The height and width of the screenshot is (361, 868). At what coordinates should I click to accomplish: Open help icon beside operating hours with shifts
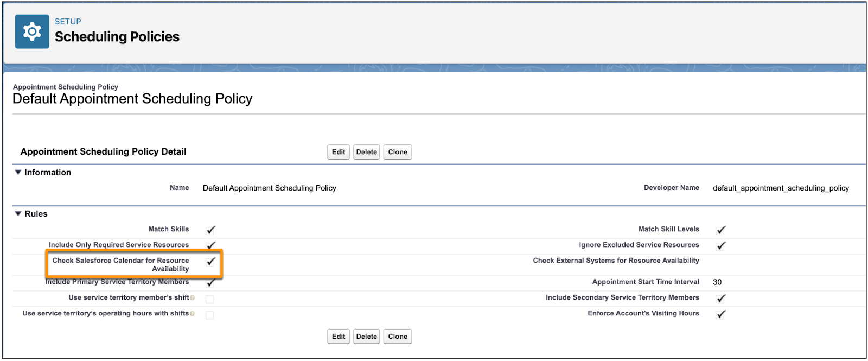pyautogui.click(x=192, y=314)
